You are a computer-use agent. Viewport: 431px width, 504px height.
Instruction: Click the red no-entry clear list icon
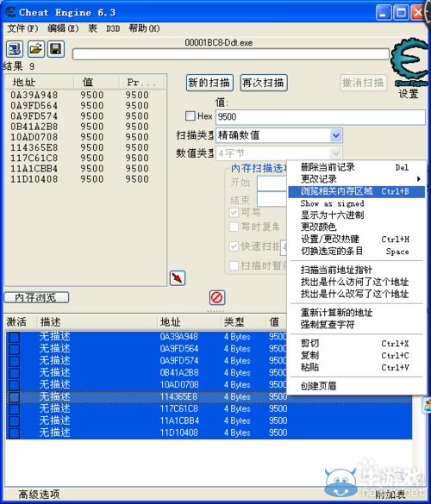216,297
